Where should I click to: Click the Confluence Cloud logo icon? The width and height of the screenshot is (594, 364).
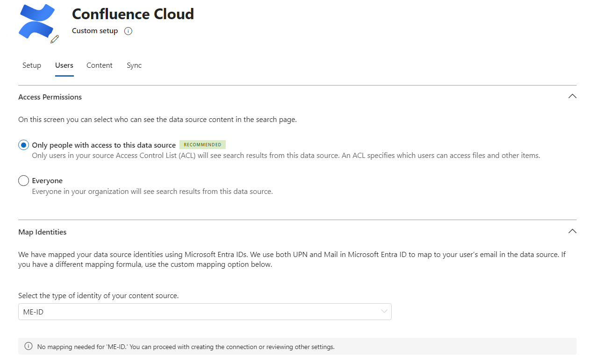point(36,21)
